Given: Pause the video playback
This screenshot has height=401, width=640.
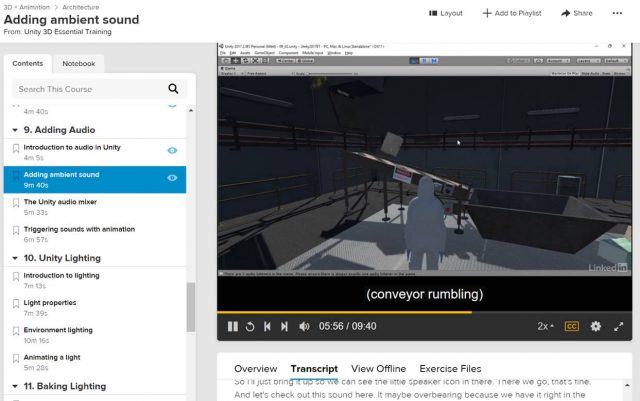Looking at the screenshot, I should pyautogui.click(x=233, y=326).
